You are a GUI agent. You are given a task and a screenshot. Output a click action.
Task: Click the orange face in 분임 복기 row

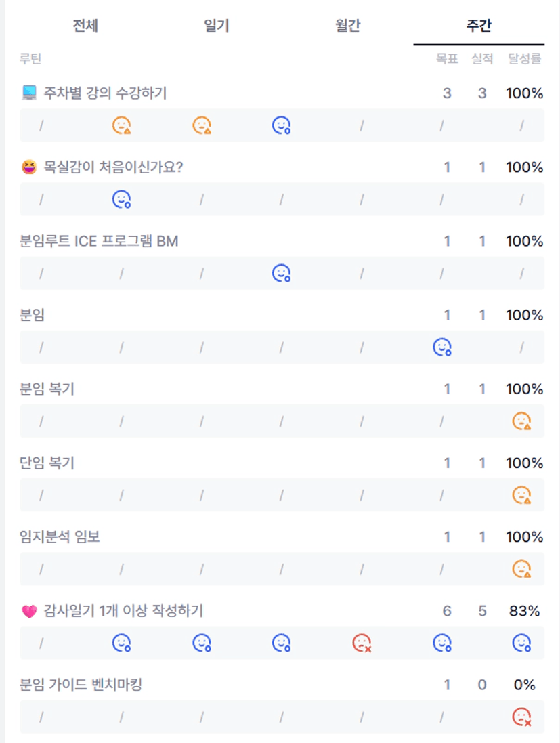[x=521, y=421]
